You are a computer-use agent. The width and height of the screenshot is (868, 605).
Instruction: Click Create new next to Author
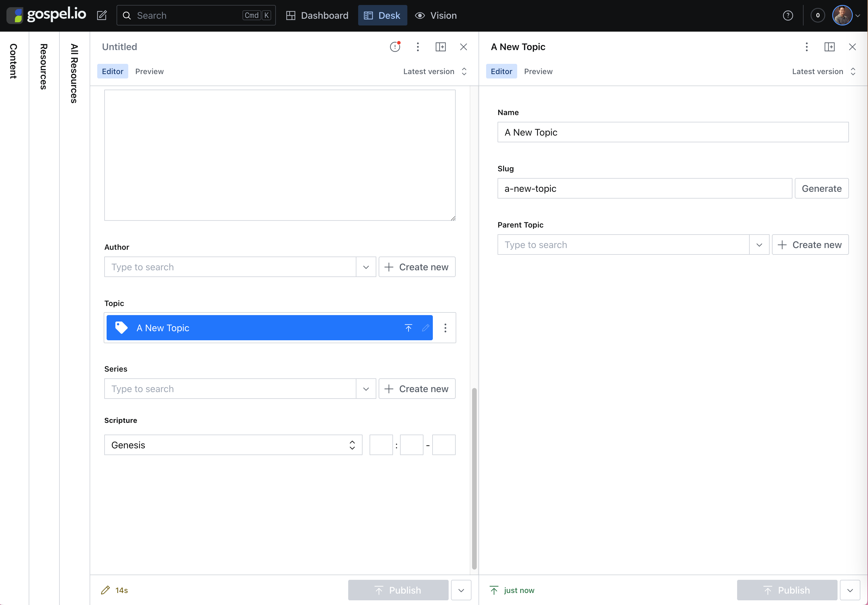pyautogui.click(x=417, y=267)
